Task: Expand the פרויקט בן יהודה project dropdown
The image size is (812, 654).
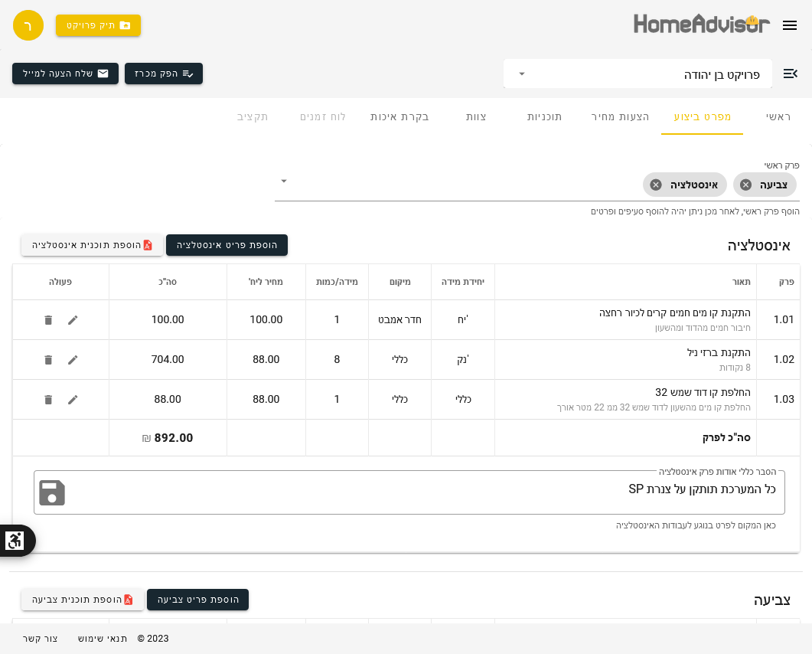Action: [x=522, y=74]
